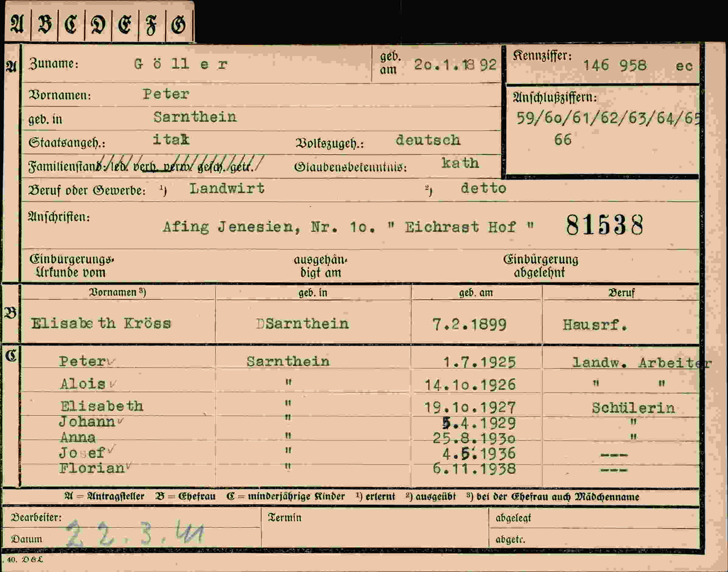Select the birth date '5.4.1929'

(x=479, y=424)
